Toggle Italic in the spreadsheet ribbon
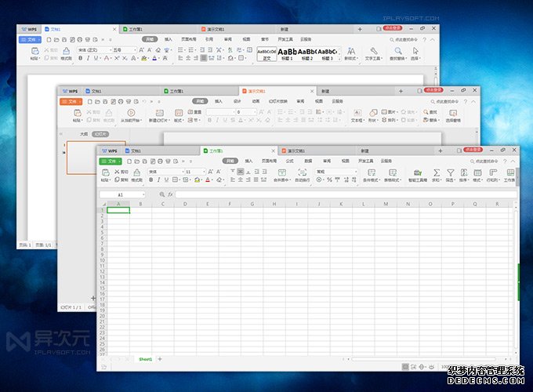Screen dimensions: 533x392 (158, 180)
